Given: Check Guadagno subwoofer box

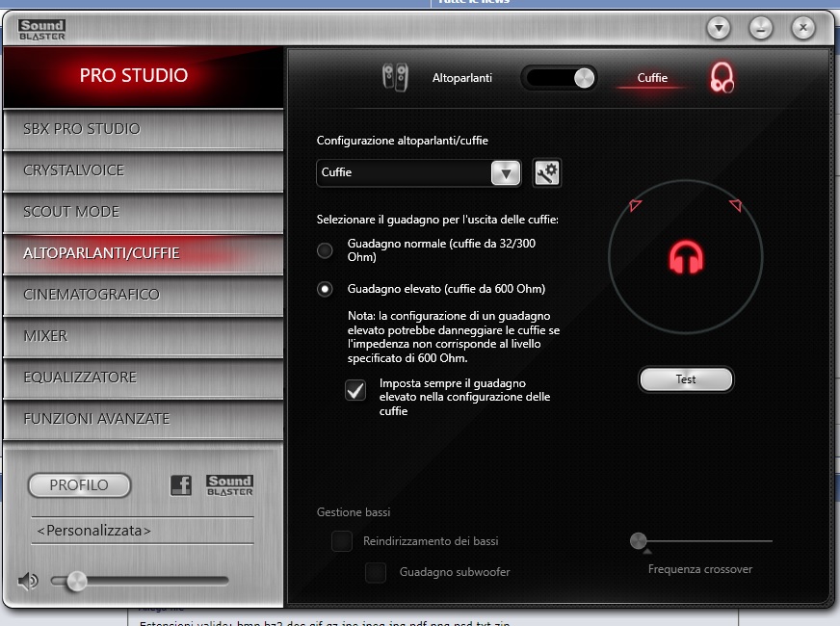Looking at the screenshot, I should [376, 572].
